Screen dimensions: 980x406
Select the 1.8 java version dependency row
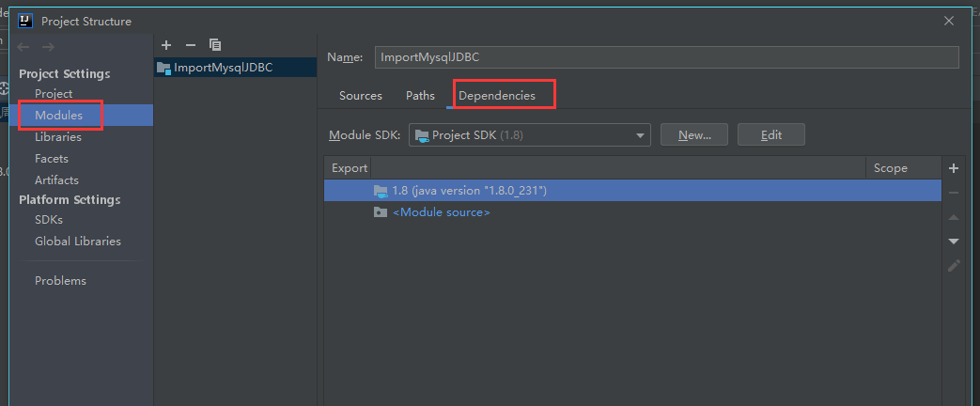(632, 190)
